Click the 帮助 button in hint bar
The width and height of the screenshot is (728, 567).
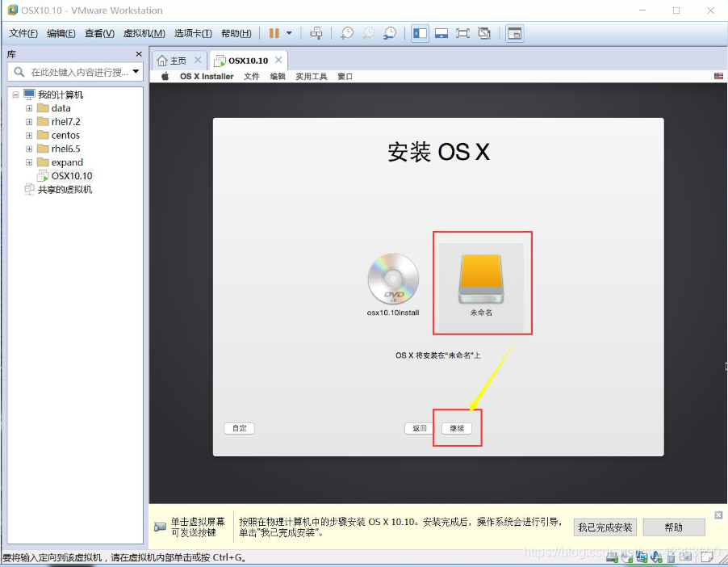(x=674, y=527)
